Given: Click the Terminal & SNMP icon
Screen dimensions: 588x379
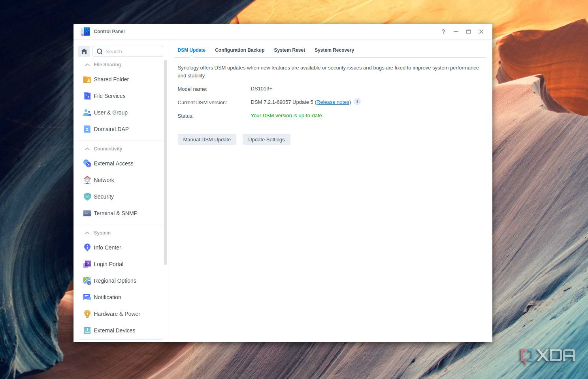Looking at the screenshot, I should [x=87, y=213].
